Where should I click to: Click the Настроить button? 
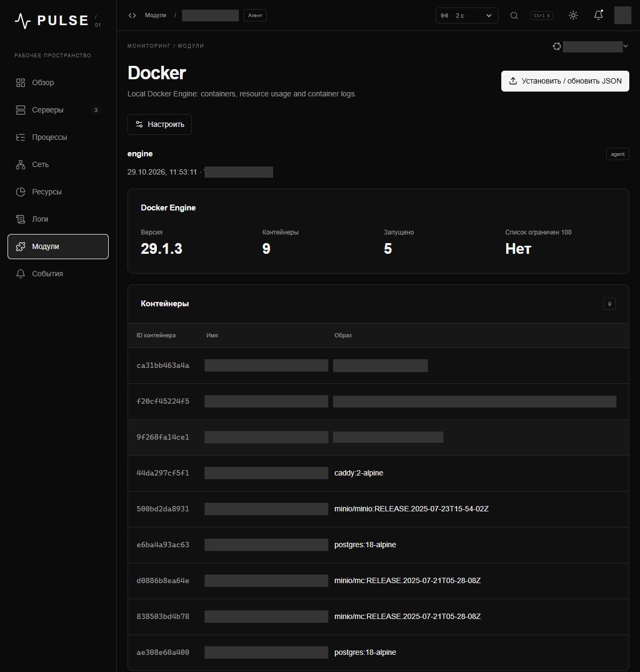pos(160,124)
